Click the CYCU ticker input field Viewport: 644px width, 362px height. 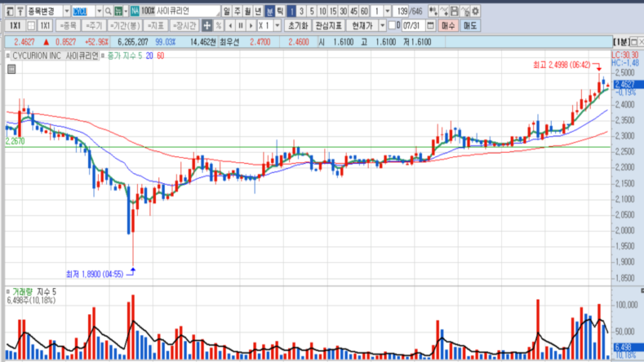pos(84,11)
